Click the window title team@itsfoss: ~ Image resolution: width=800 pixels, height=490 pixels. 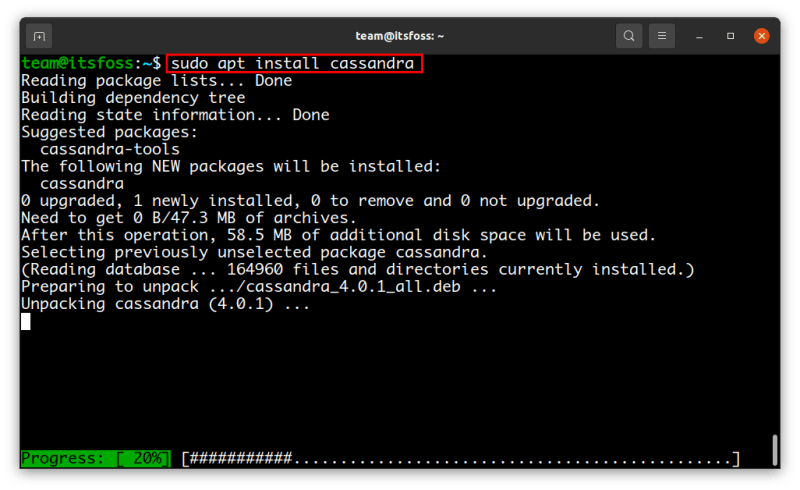400,36
